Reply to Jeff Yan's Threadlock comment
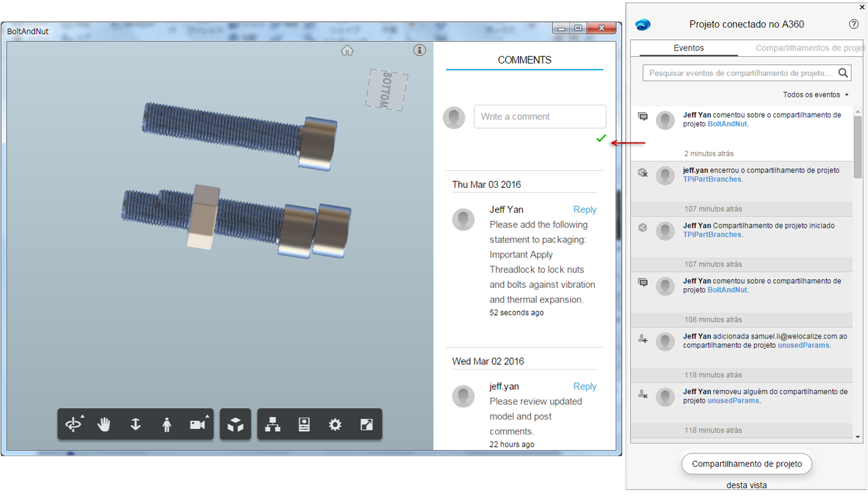The height and width of the screenshot is (496, 868). tap(585, 209)
